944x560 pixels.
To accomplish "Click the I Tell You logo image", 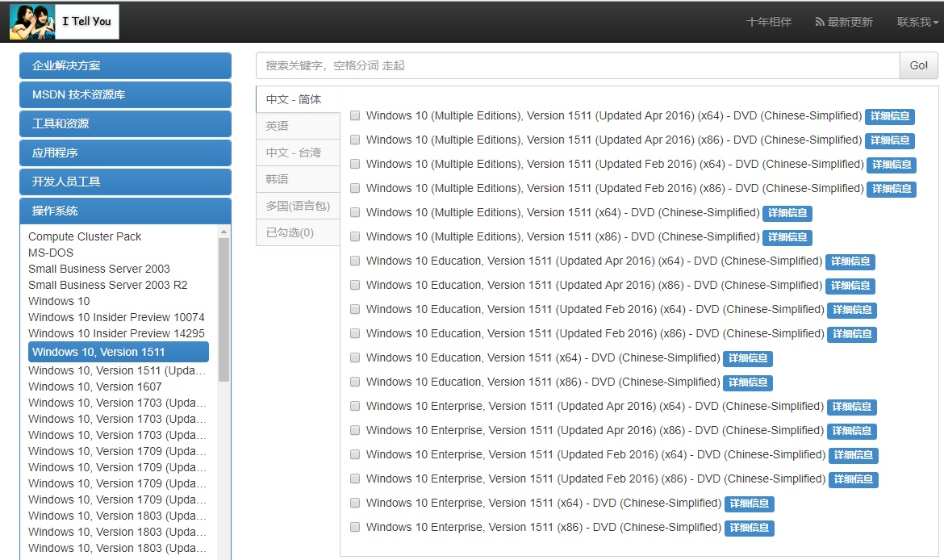I will (x=64, y=22).
